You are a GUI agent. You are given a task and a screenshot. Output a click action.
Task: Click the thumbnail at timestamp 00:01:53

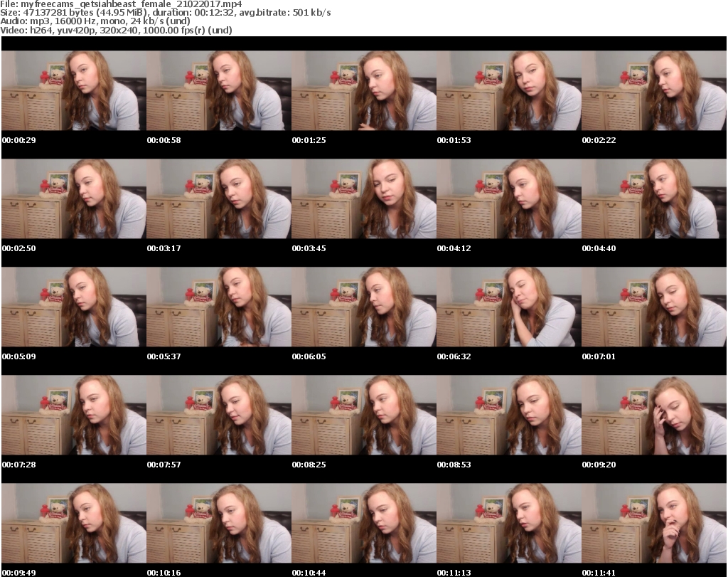(x=509, y=90)
